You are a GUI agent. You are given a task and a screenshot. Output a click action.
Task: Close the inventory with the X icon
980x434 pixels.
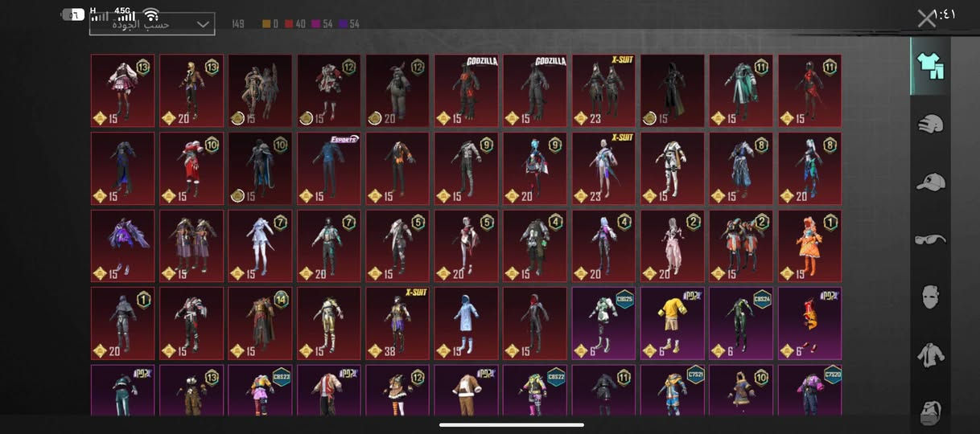pyautogui.click(x=927, y=18)
